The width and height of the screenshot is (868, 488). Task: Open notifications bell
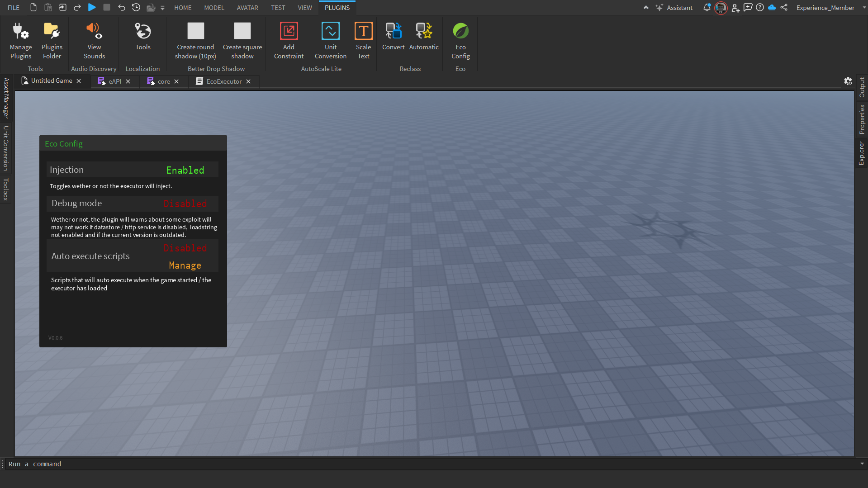[x=707, y=8]
